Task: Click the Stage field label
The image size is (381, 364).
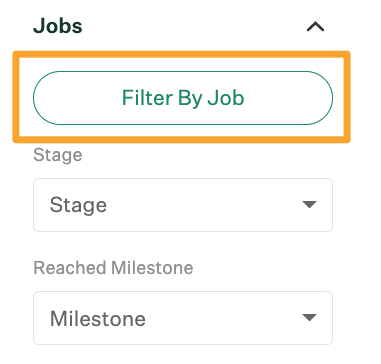Action: 58,156
